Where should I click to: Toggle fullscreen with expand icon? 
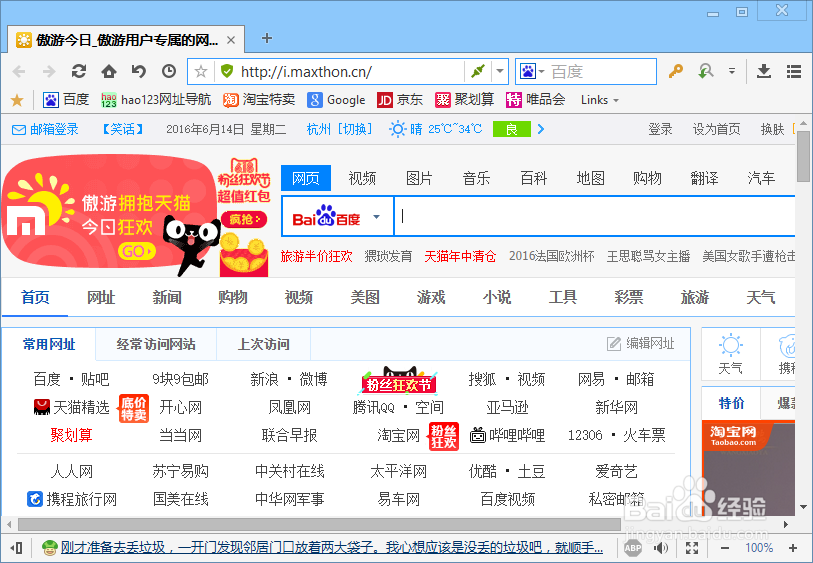pos(692,548)
